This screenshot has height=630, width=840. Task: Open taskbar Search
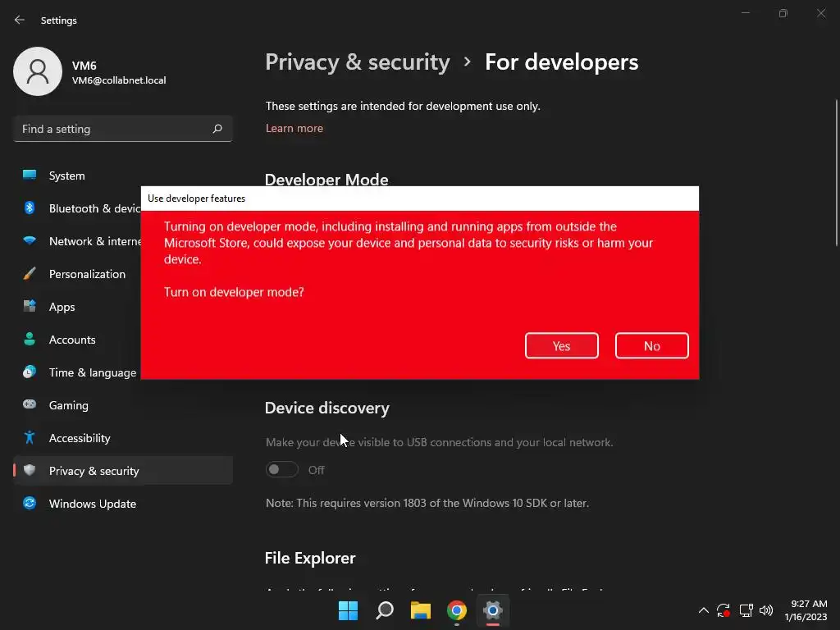click(x=385, y=610)
